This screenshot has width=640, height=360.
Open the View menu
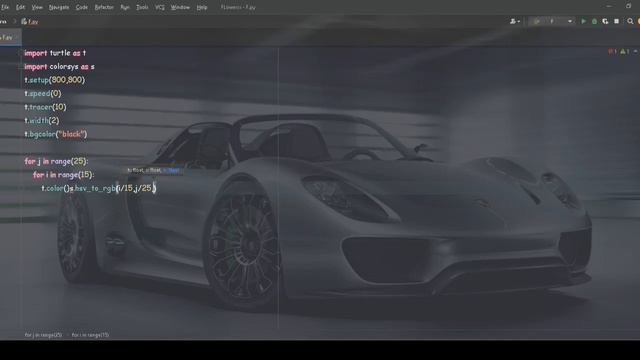point(37,7)
